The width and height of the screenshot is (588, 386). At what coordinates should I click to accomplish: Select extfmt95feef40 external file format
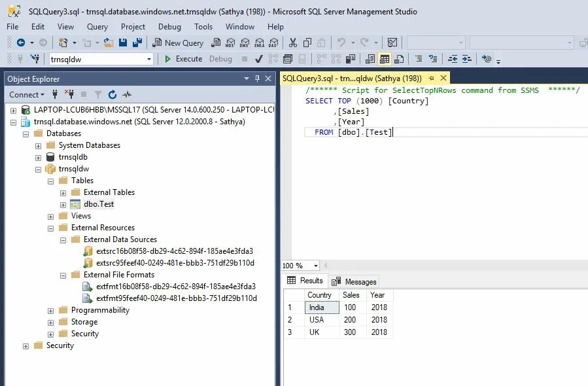[176, 298]
